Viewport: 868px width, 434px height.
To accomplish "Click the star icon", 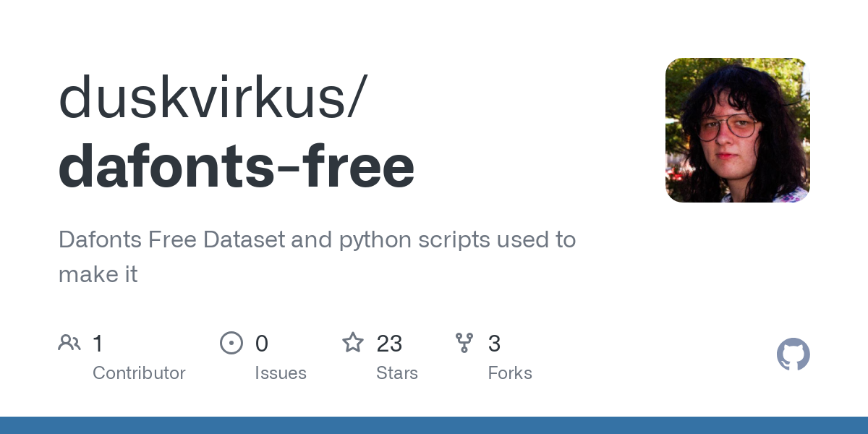I will 353,343.
